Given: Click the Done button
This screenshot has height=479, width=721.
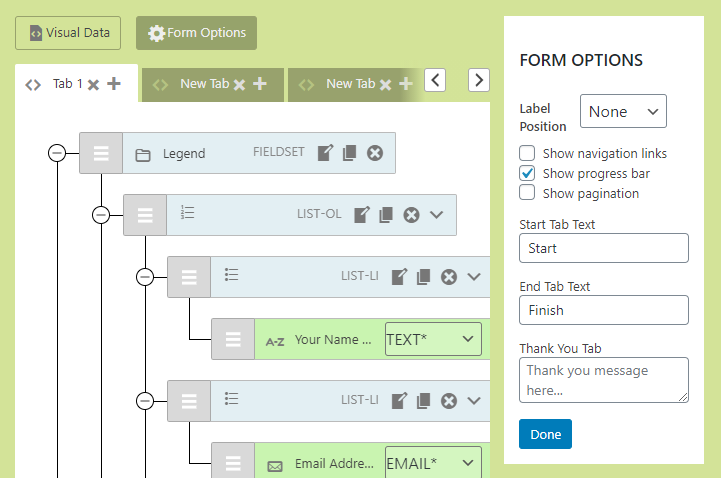Looking at the screenshot, I should click(x=545, y=434).
